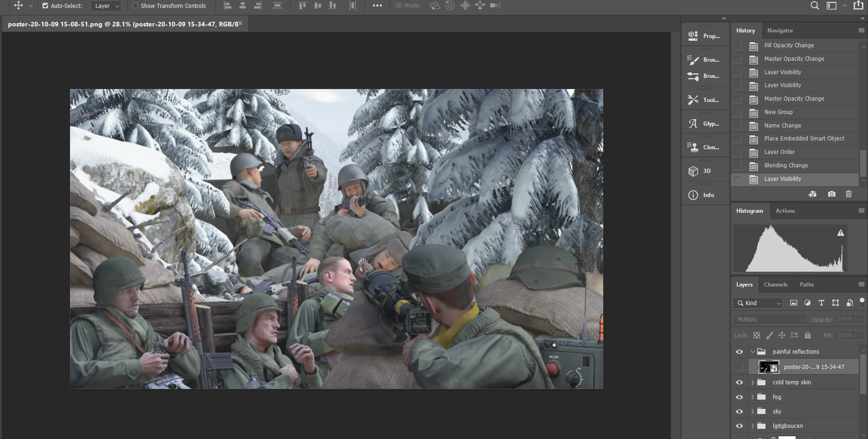Filter layers by shape layers icon
Screen dimensions: 868x439
tap(836, 303)
